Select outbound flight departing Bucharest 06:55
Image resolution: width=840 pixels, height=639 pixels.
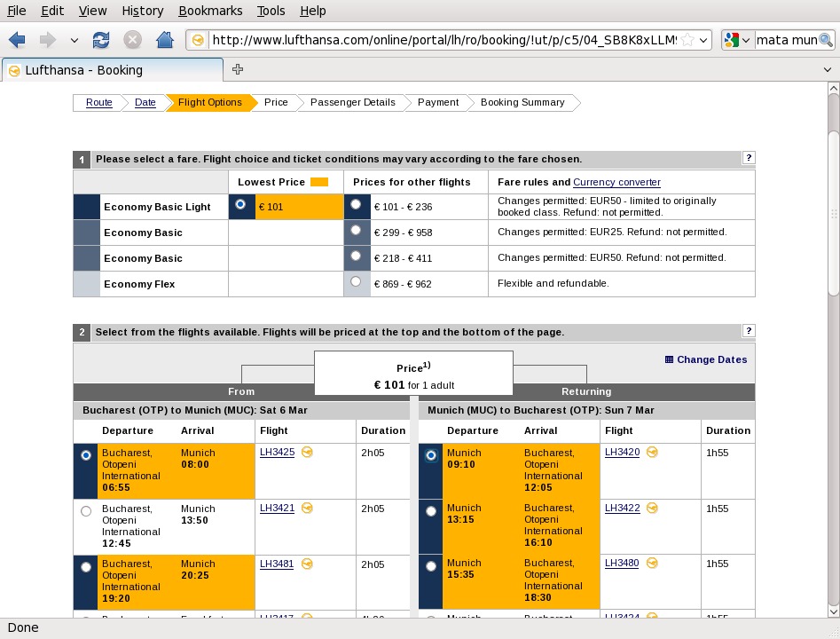pyautogui.click(x=86, y=455)
